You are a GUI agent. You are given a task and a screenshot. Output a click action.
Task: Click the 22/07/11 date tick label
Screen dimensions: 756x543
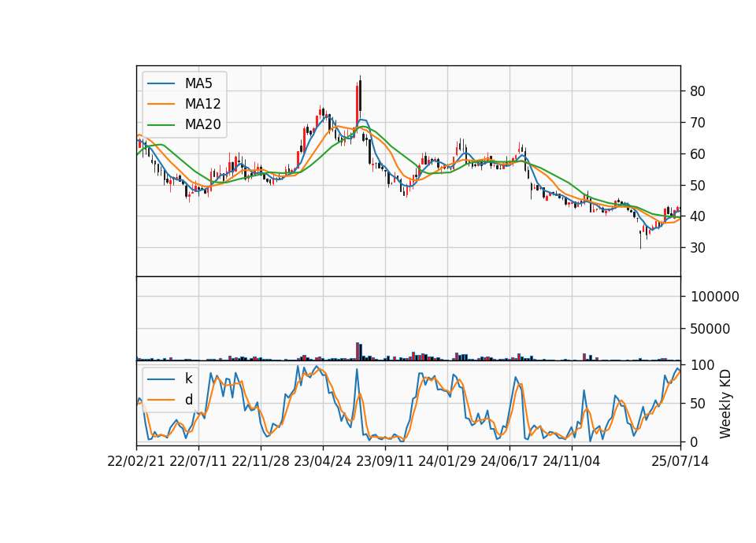click(198, 461)
